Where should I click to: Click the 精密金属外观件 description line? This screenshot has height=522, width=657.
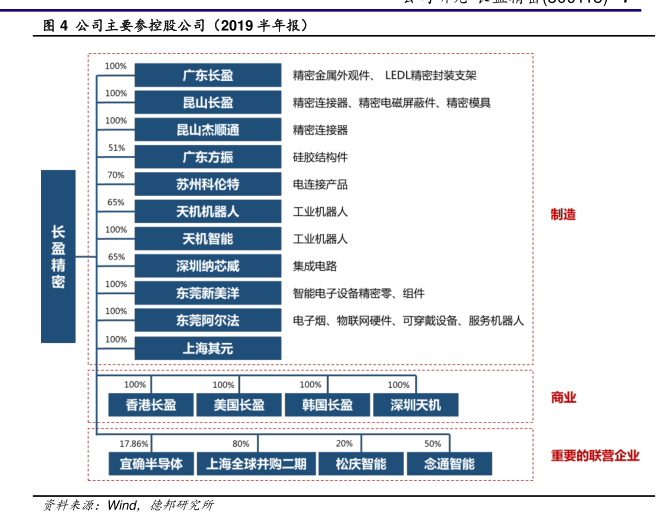pyautogui.click(x=385, y=76)
